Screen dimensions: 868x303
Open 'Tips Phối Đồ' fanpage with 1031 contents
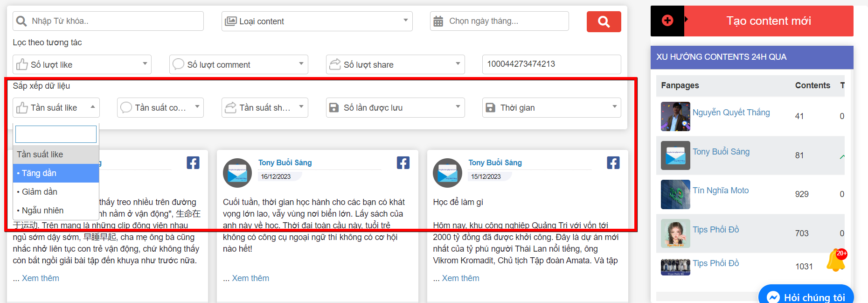point(715,263)
